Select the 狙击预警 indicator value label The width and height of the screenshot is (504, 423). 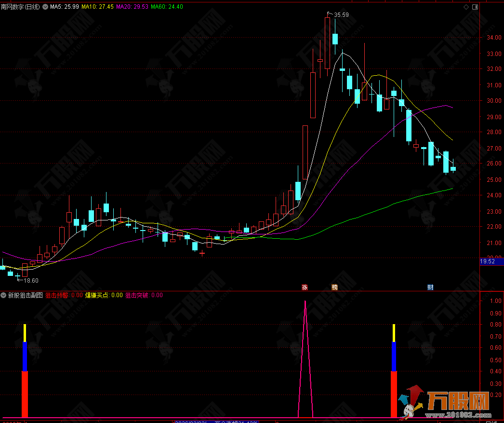(x=64, y=295)
